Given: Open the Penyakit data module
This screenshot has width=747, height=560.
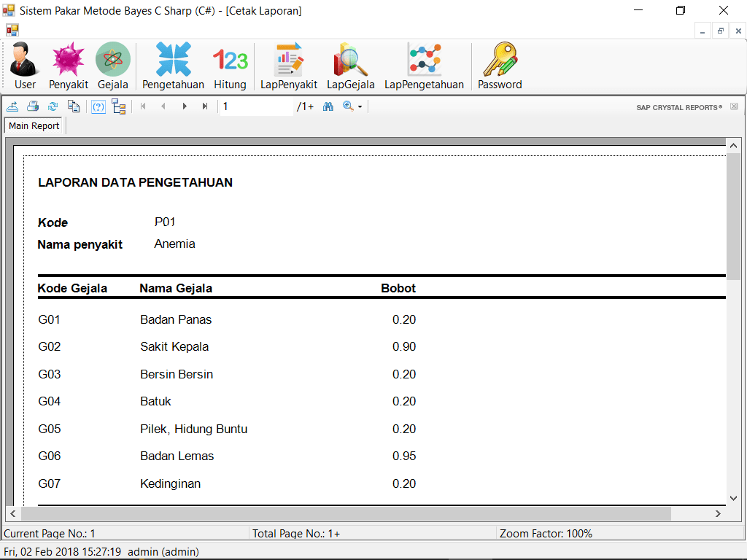Looking at the screenshot, I should pos(69,66).
